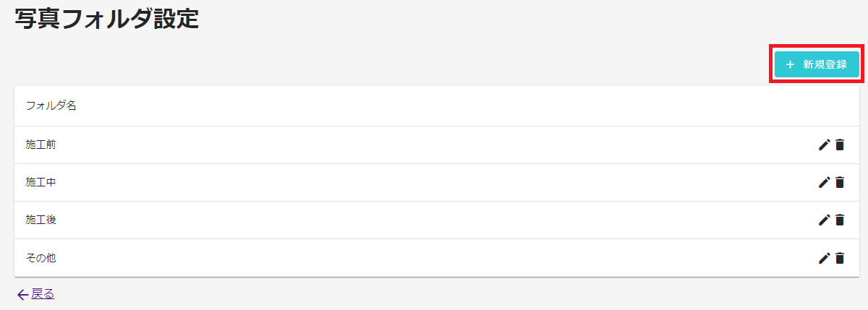The height and width of the screenshot is (310, 868).
Task: Open the pencil editor for 施工中
Action: point(824,182)
